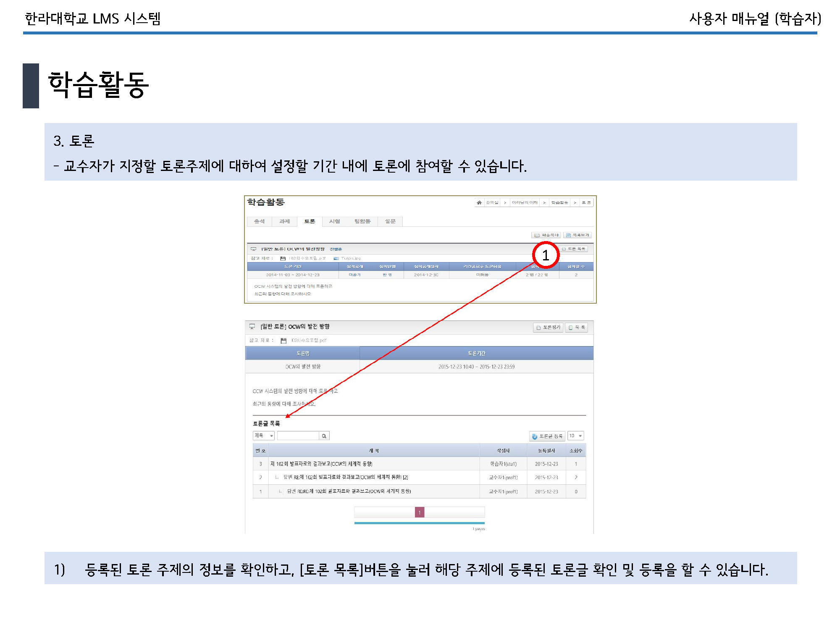840x630 pixels.
Task: Open post 제 102회 발표자료와 결과보고 by 학습자1
Action: point(321,464)
